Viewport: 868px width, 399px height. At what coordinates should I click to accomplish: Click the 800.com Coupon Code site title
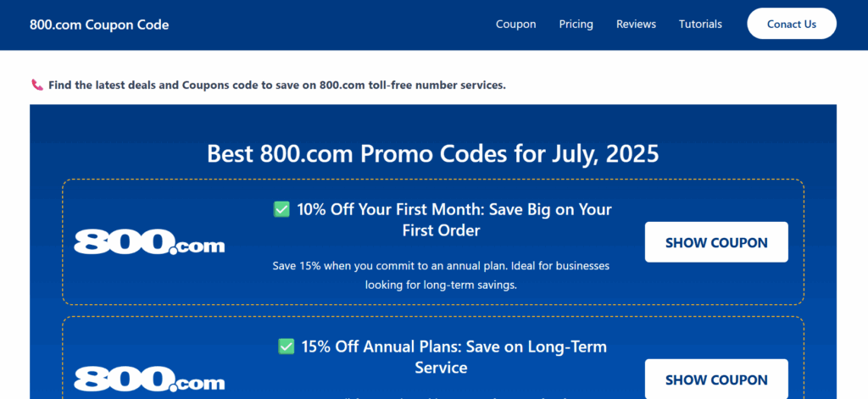click(x=99, y=25)
